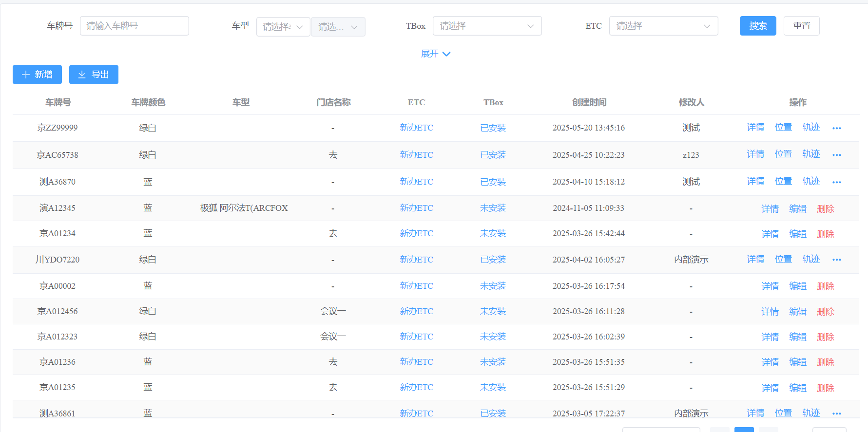Image resolution: width=868 pixels, height=432 pixels.
Task: Open more actions menu for 京AC65738
Action: [x=836, y=155]
